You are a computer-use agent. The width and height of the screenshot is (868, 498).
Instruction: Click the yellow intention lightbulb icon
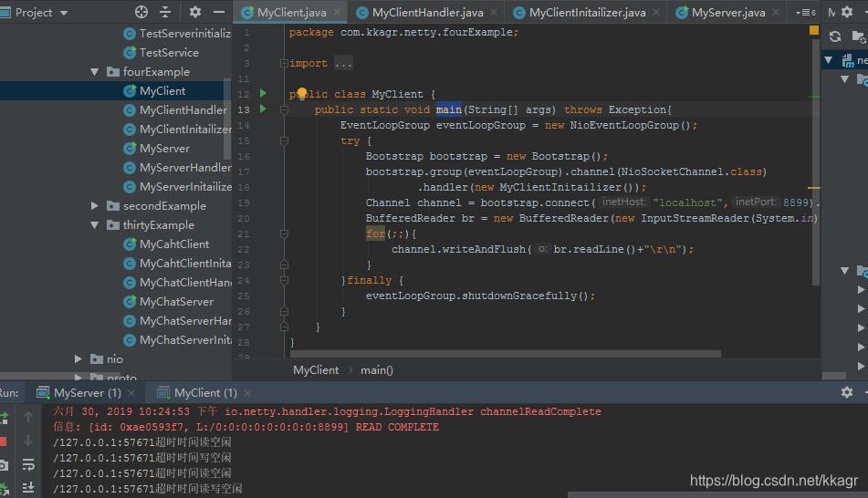(x=302, y=93)
